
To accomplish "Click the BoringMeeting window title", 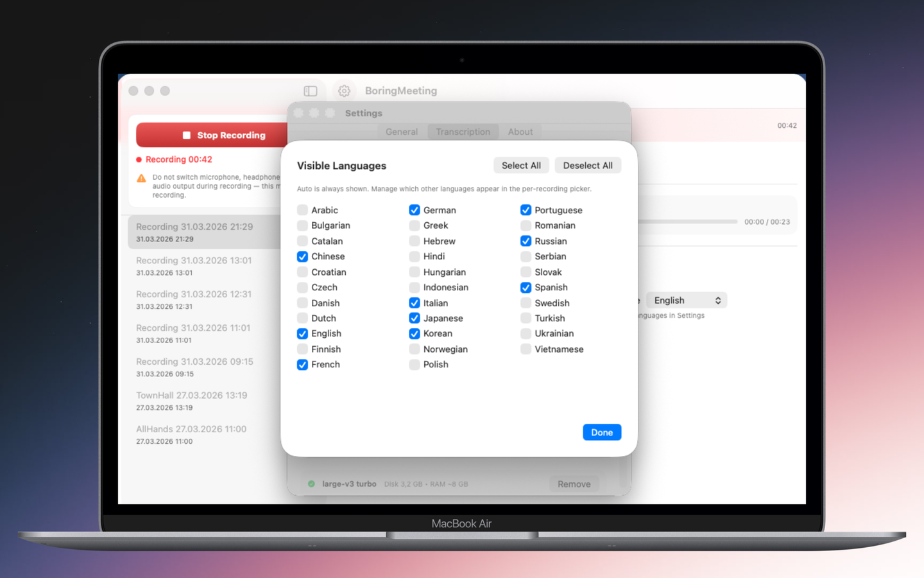I will 401,91.
